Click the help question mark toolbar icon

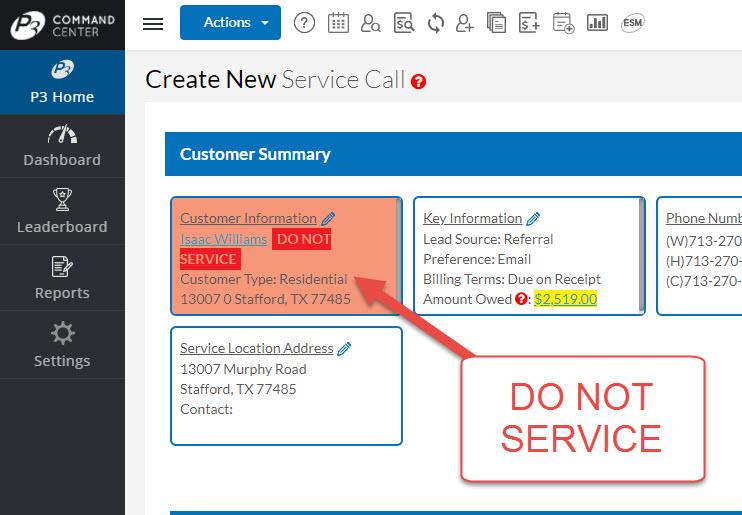pyautogui.click(x=305, y=23)
